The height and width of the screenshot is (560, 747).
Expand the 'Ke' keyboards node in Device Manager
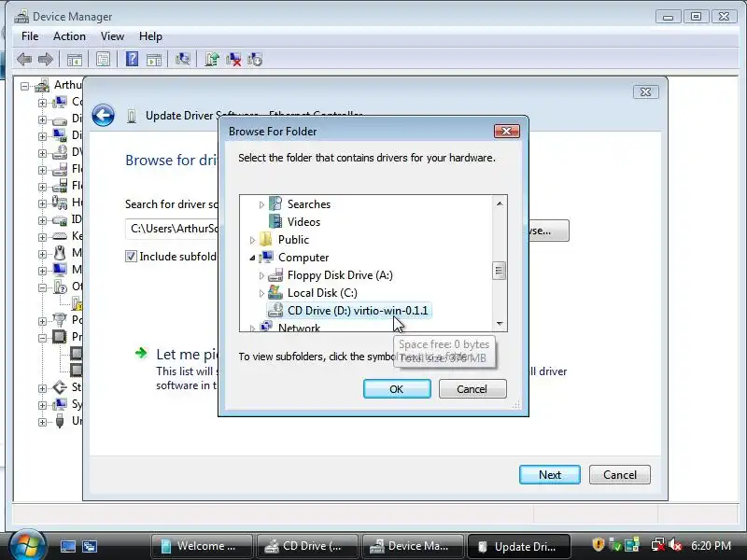tap(42, 237)
